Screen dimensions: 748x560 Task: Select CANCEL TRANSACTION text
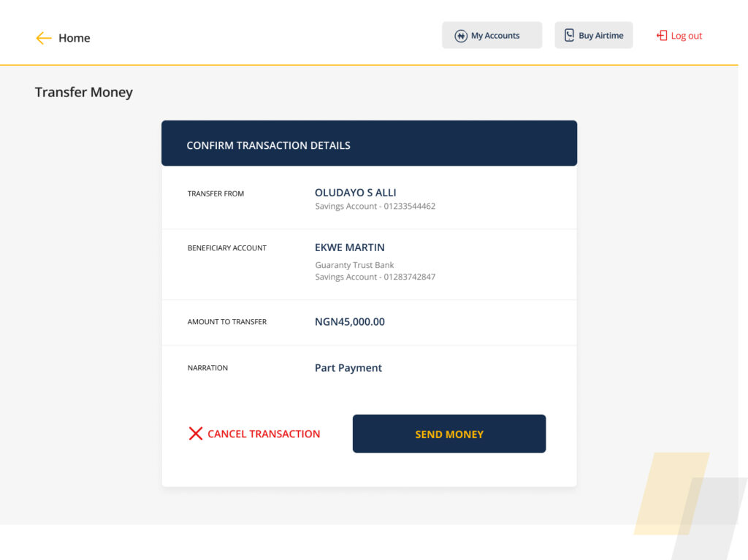263,434
